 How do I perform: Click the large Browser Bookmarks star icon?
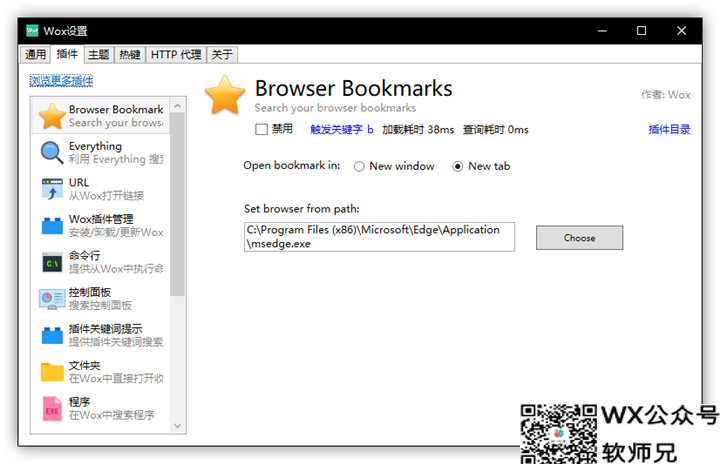(225, 95)
